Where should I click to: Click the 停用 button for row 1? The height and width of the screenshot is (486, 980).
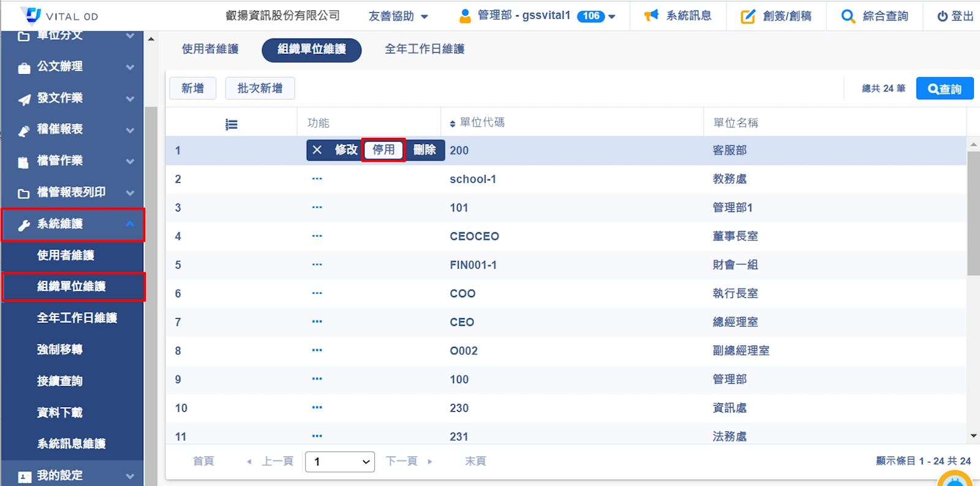click(x=383, y=150)
